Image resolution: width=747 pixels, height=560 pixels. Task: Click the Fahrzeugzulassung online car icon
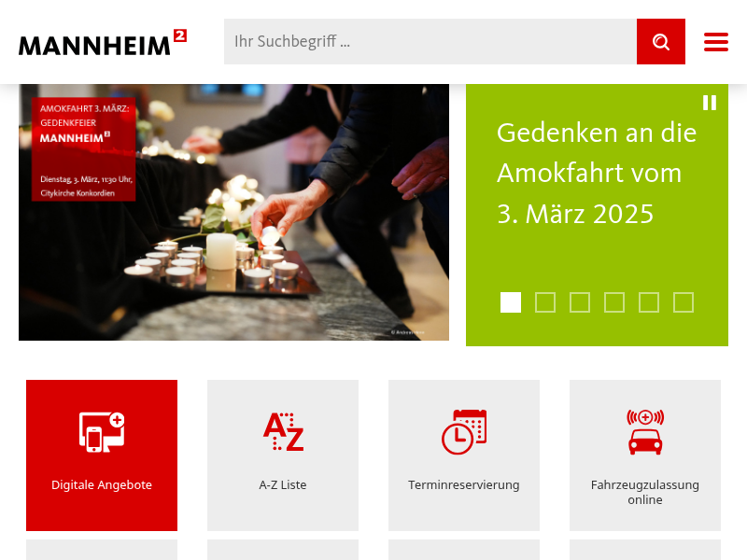coord(645,432)
